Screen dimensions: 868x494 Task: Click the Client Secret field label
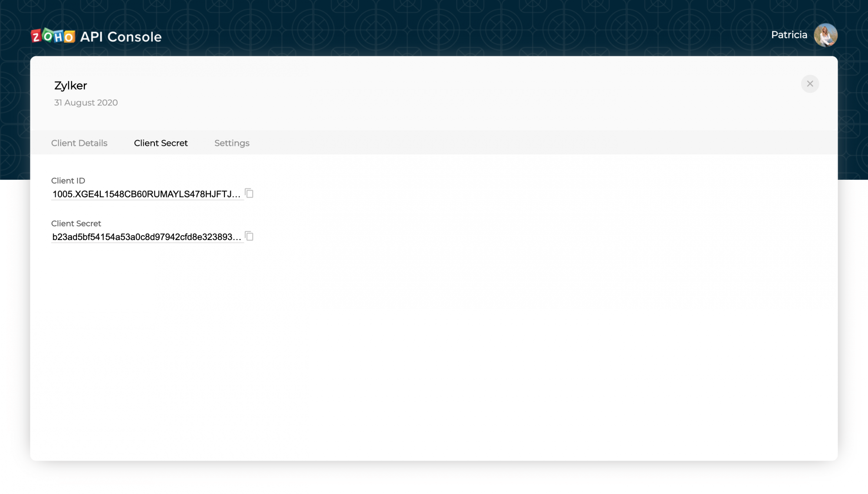(x=76, y=224)
